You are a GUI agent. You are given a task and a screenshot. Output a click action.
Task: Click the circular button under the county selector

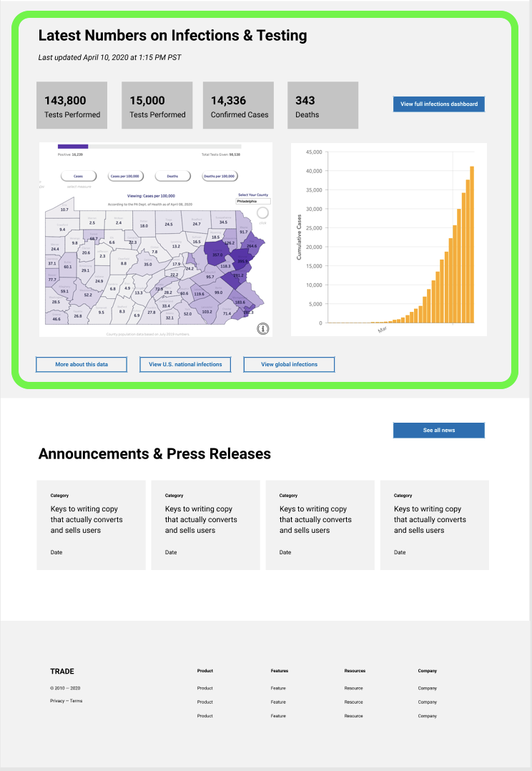(263, 212)
